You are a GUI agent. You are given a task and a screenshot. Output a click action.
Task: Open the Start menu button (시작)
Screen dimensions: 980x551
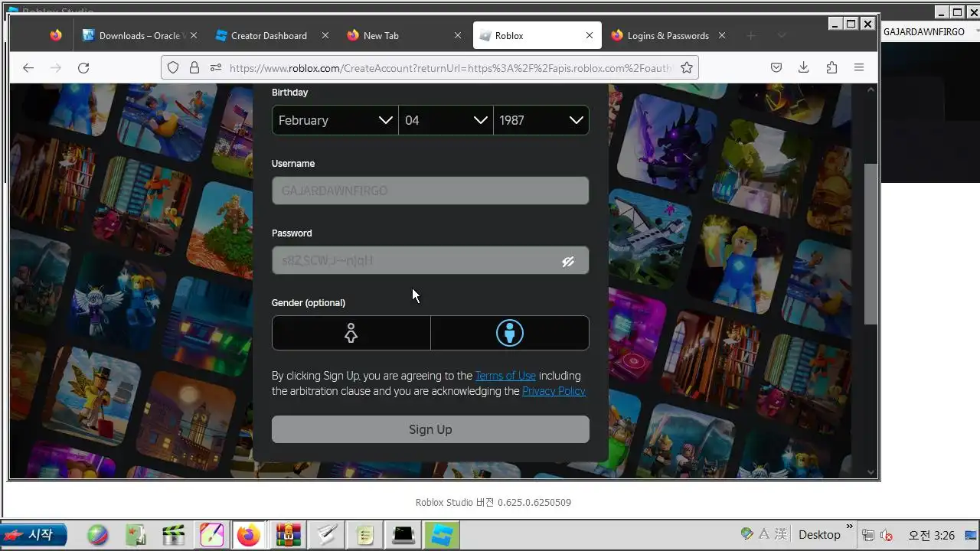pos(34,534)
